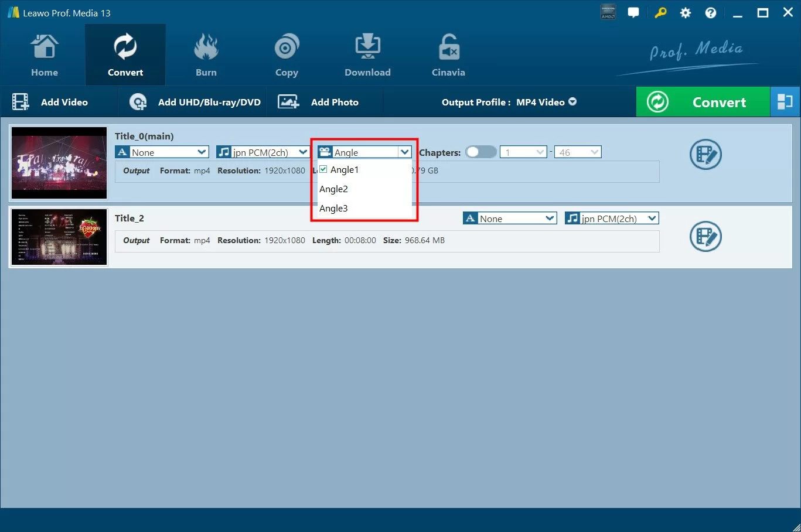Switch to the Copy module
801x532 pixels.
click(x=287, y=56)
